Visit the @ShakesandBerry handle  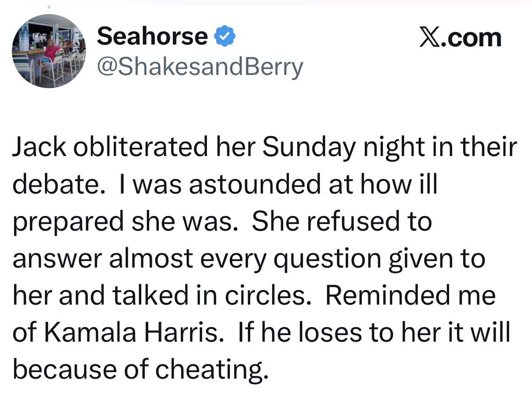point(200,67)
